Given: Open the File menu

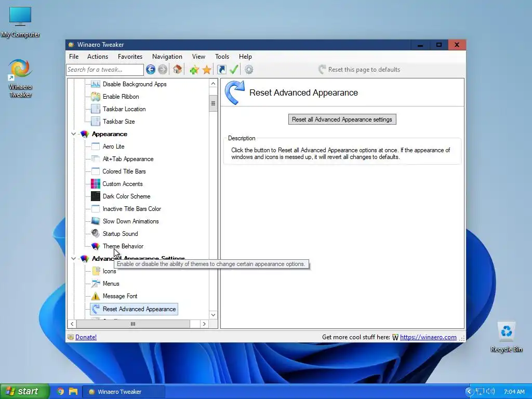Looking at the screenshot, I should [x=74, y=57].
